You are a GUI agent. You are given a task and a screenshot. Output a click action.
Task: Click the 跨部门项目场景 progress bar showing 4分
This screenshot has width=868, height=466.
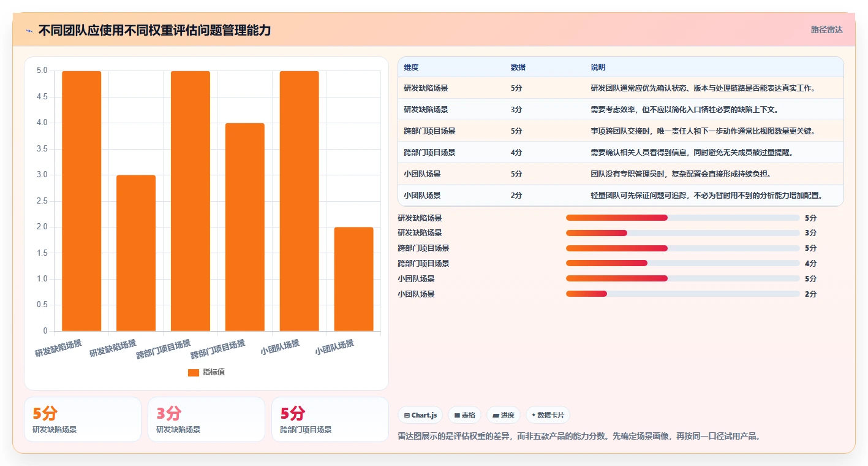click(683, 263)
